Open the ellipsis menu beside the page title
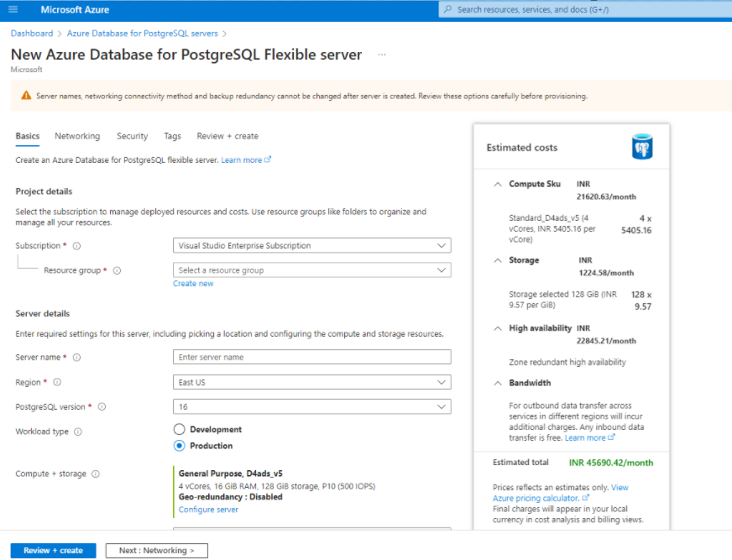 pos(382,55)
